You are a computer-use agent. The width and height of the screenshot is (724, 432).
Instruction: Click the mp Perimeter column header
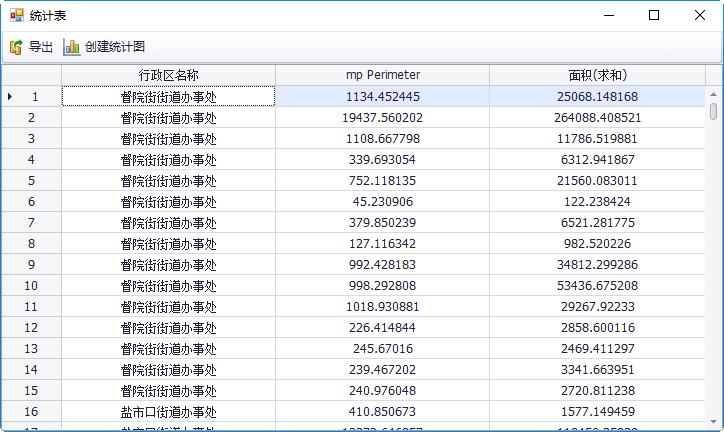pyautogui.click(x=382, y=75)
